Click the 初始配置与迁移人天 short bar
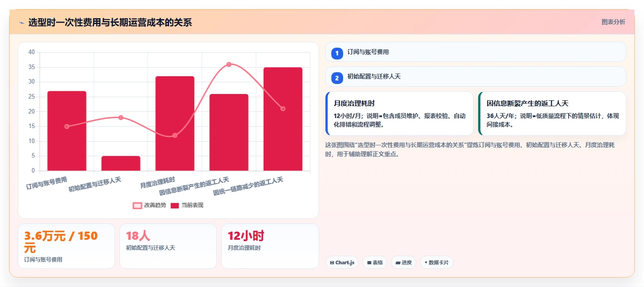This screenshot has width=644, height=287. 121,163
